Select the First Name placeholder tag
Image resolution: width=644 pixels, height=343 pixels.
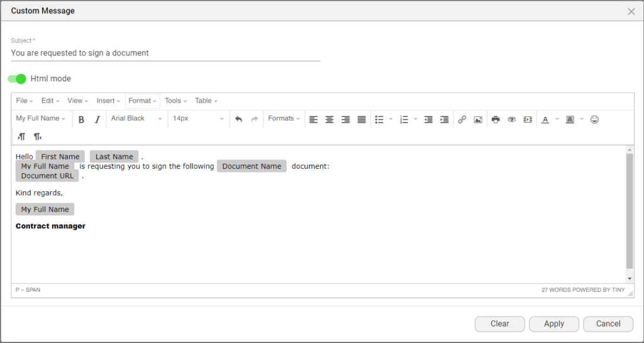(60, 157)
